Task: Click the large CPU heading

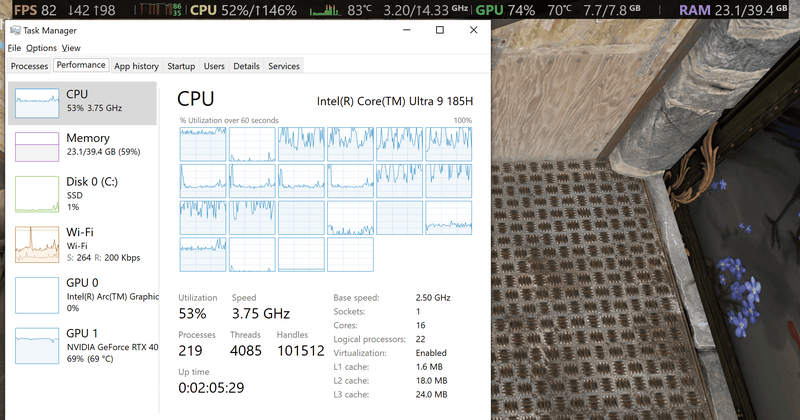Action: pos(195,99)
